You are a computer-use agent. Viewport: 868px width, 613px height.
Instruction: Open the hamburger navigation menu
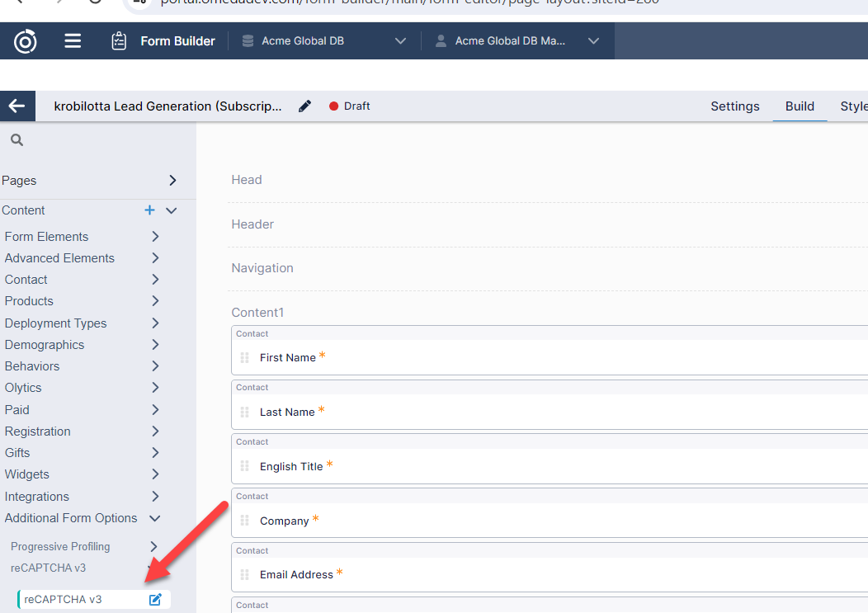(x=73, y=41)
